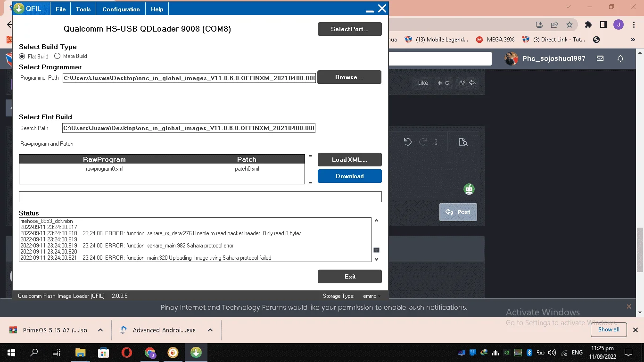Viewport: 644px width, 362px height.
Task: Select rawprogram0.xml in the table
Action: 105,169
